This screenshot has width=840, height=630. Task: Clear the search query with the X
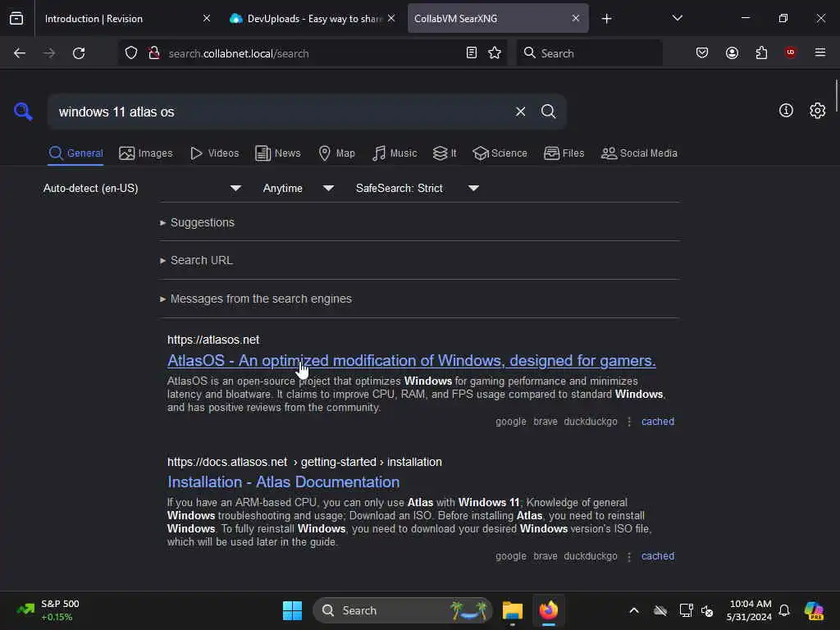(520, 112)
